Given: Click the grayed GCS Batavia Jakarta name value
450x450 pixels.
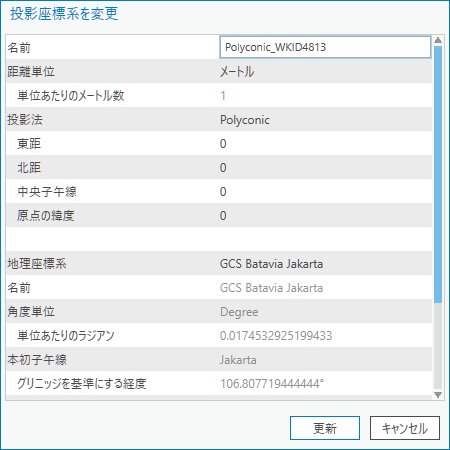Looking at the screenshot, I should [271, 288].
